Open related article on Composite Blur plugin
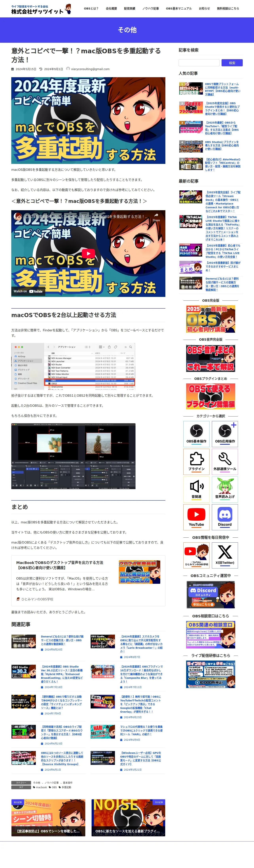 (141, 674)
